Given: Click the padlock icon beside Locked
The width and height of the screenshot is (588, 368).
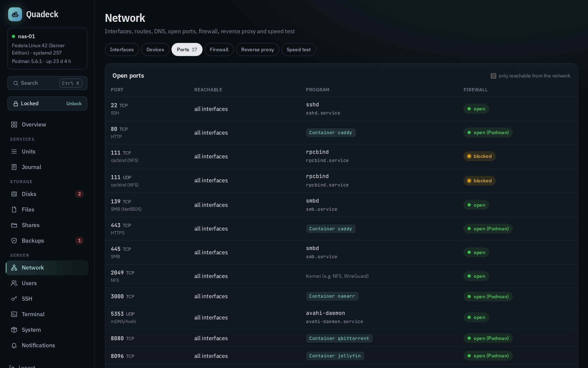Looking at the screenshot, I should point(16,104).
